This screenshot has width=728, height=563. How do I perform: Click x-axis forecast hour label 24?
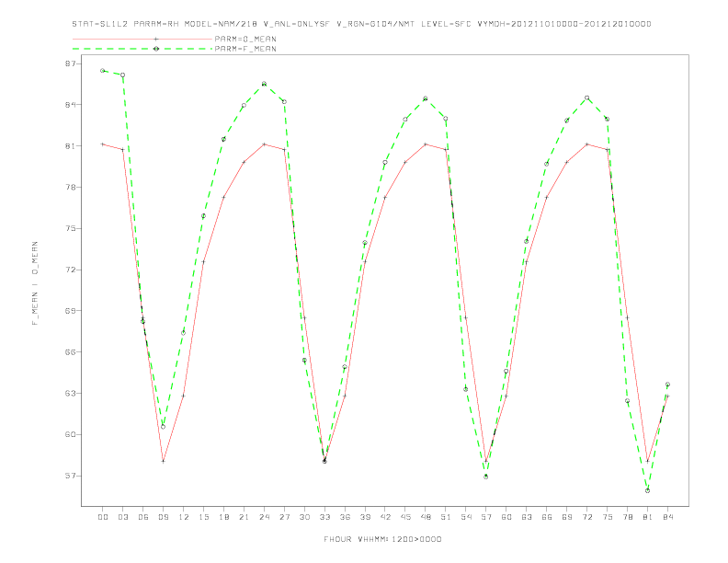[x=264, y=517]
